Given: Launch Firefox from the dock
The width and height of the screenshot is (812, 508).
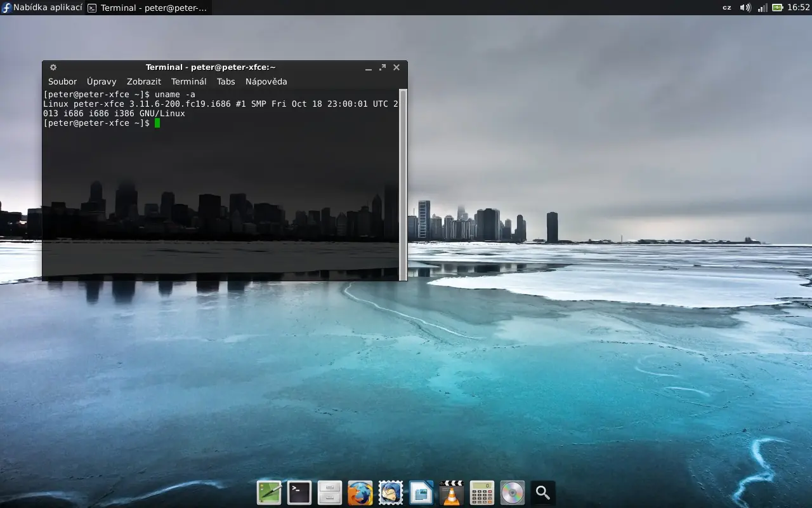Looking at the screenshot, I should tap(360, 493).
